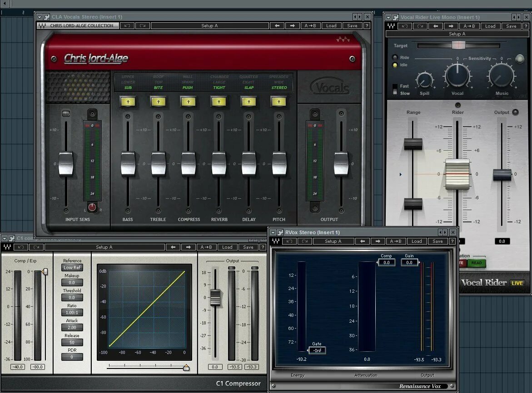Open Setup A preset field in Vocal Rider

tap(457, 34)
